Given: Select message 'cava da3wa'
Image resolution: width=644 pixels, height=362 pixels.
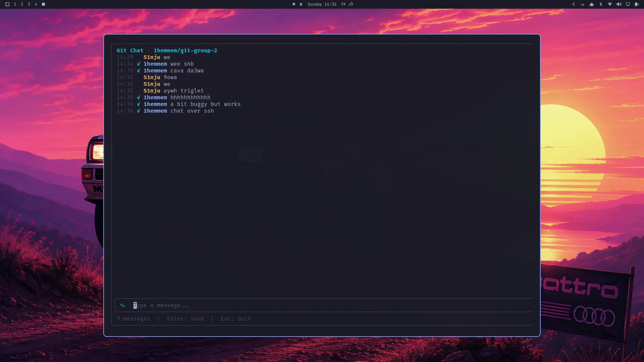Looking at the screenshot, I should pos(187,71).
